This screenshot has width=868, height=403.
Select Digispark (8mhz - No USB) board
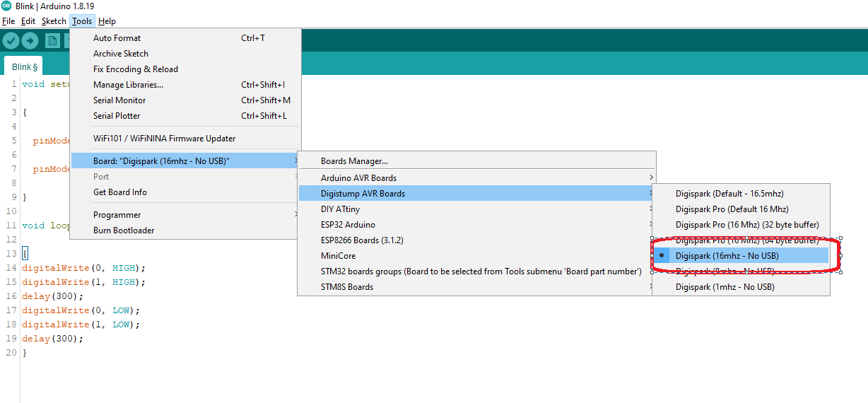[740, 271]
